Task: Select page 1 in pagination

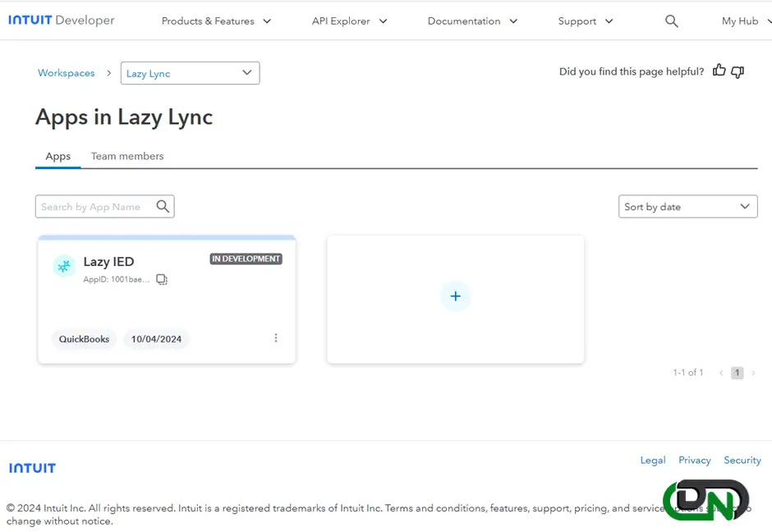Action: [737, 373]
